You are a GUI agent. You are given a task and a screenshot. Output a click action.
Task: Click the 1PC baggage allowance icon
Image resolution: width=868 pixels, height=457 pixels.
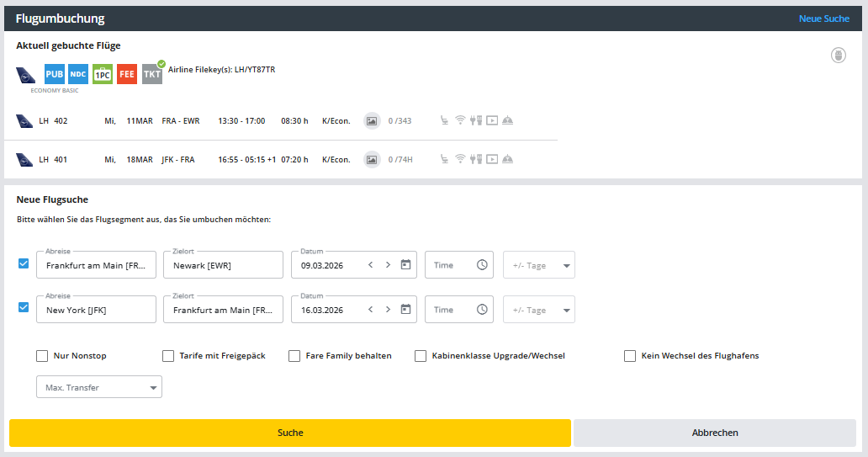[103, 74]
